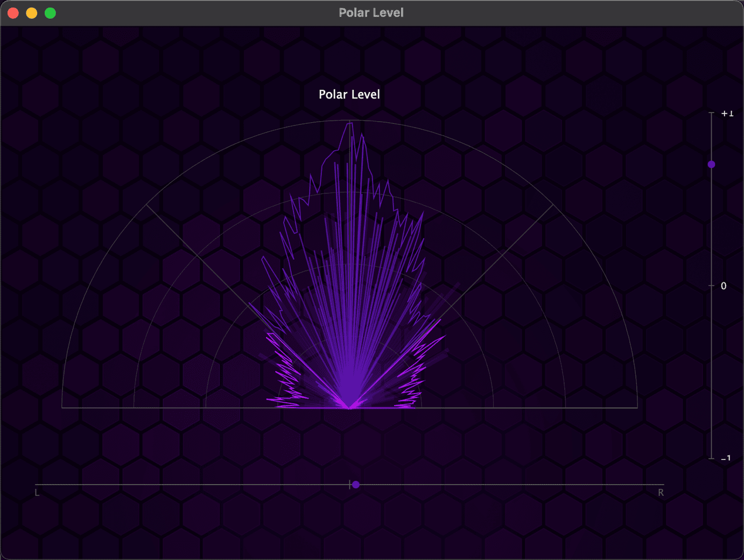
Task: Click the right end of the polar plot baseline
Action: [x=637, y=408]
